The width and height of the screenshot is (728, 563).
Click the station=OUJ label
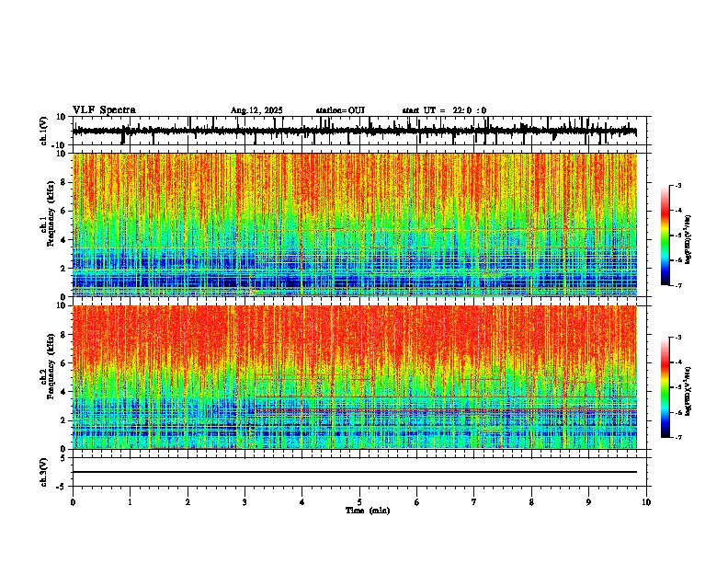(x=340, y=110)
